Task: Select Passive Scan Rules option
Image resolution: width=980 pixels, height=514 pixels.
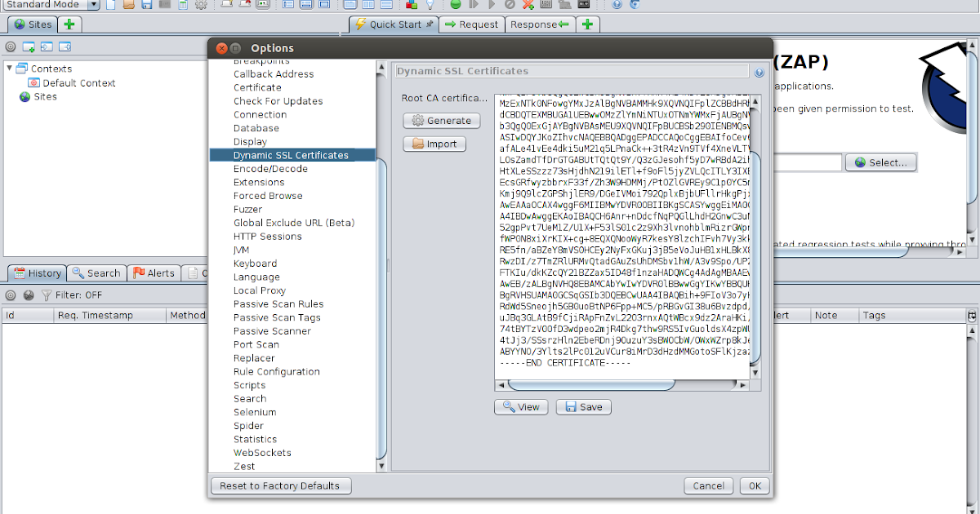Action: click(x=278, y=304)
